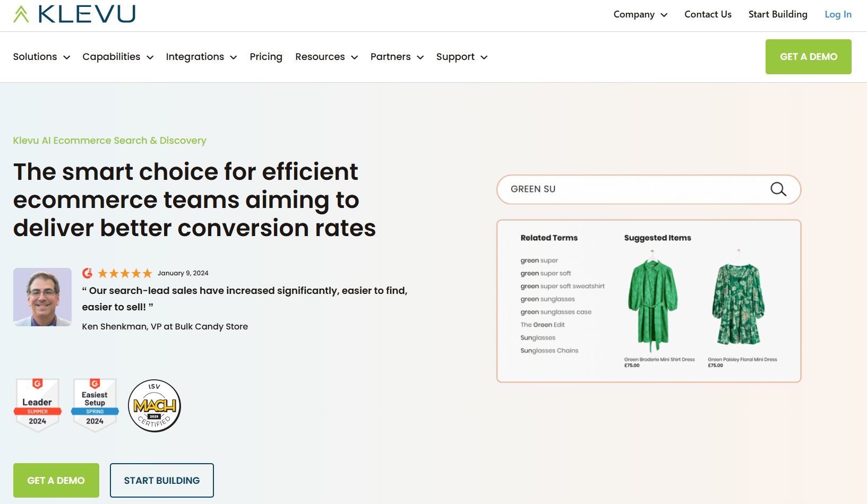Select 'The Green Edit' related term
The height and width of the screenshot is (504, 867).
point(543,325)
